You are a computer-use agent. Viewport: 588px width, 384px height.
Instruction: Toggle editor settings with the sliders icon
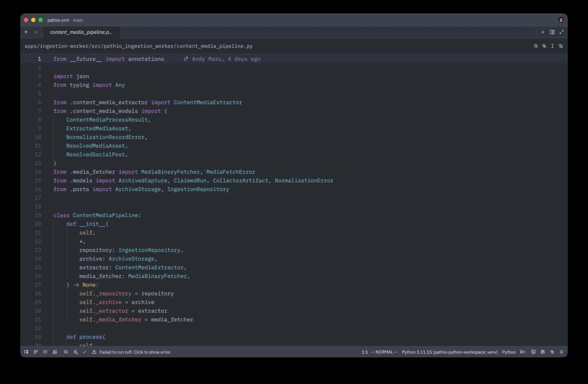pos(561,46)
